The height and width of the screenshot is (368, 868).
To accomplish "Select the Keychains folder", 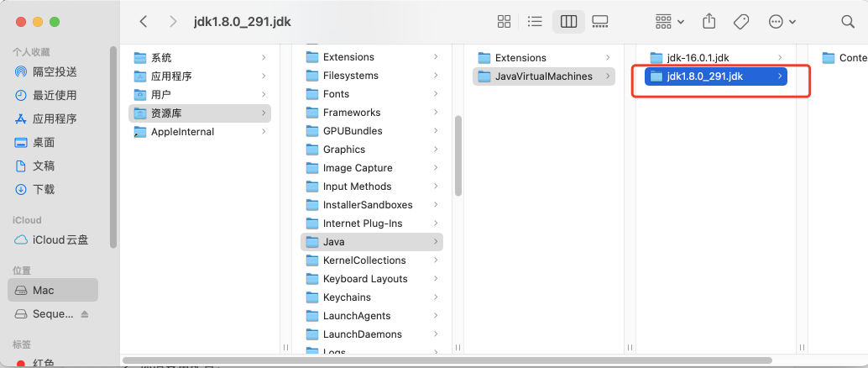I will coord(372,297).
